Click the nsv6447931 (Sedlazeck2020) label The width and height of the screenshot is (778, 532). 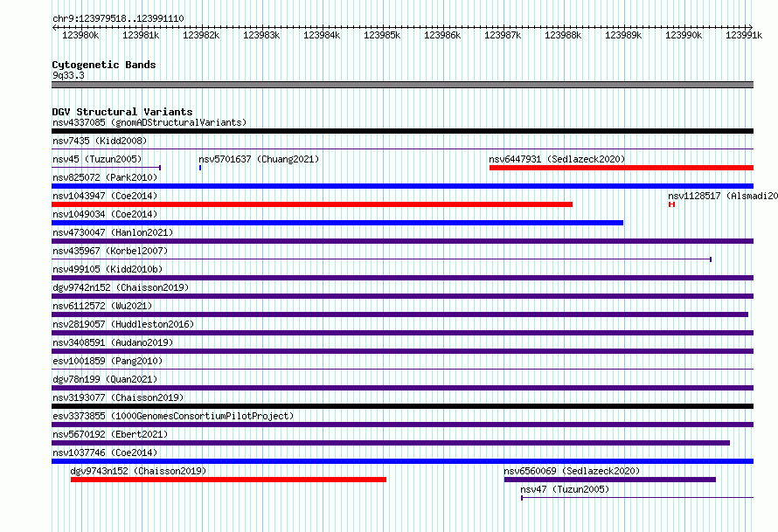click(x=557, y=159)
